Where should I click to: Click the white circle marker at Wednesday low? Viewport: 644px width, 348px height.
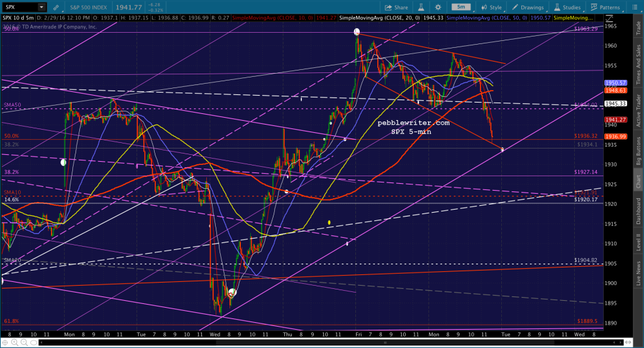pyautogui.click(x=232, y=293)
